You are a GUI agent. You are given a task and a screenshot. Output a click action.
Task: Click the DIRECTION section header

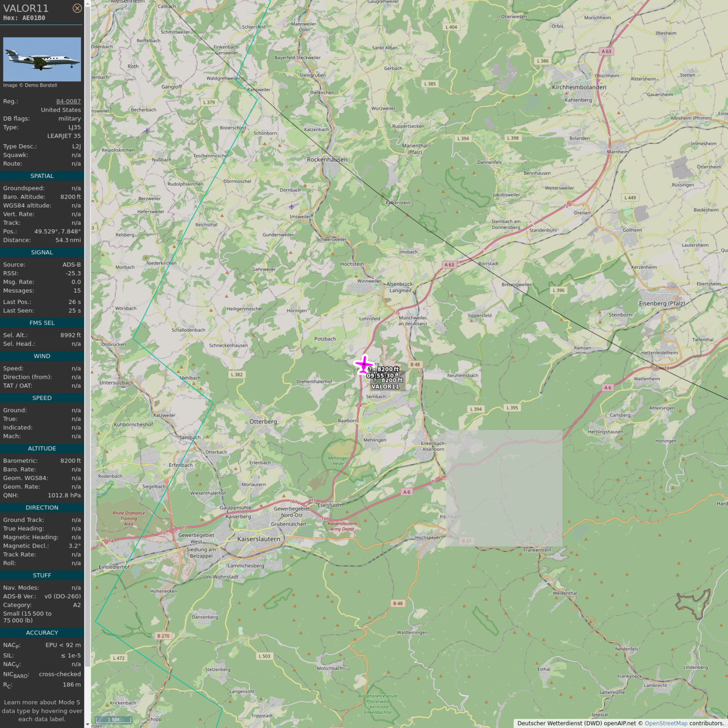coord(42,508)
